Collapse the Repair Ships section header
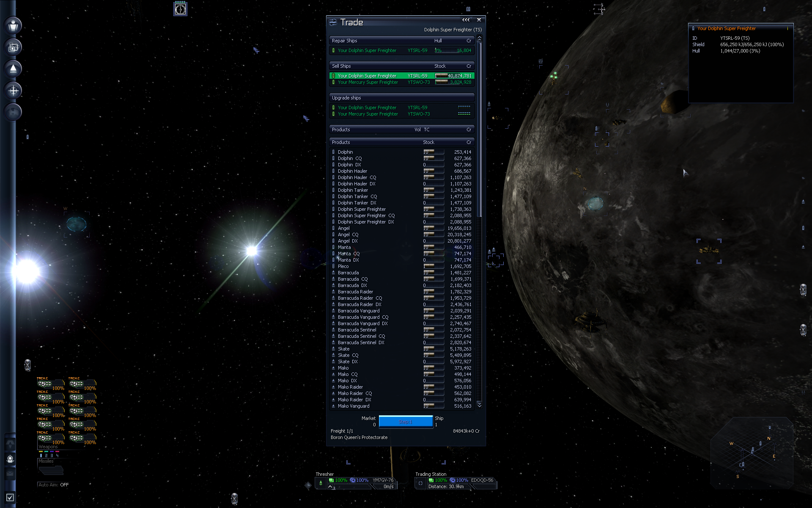Screen dimensions: 812x508 point(402,41)
